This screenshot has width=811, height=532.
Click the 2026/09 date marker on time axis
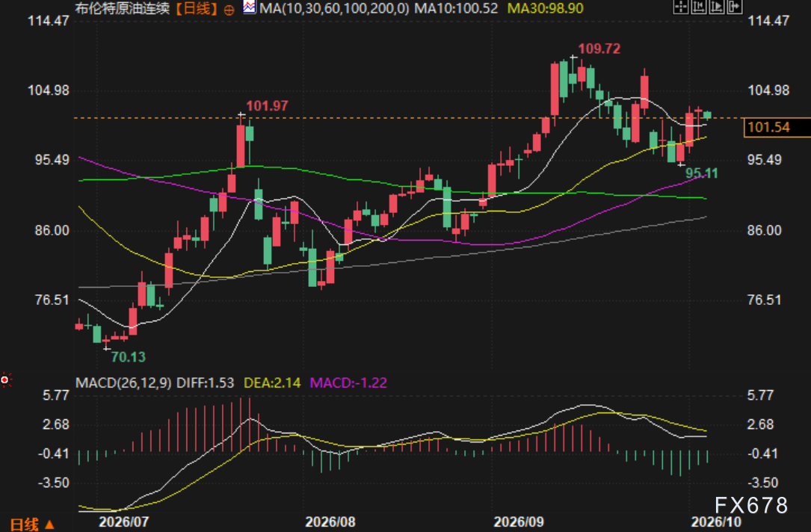click(519, 522)
